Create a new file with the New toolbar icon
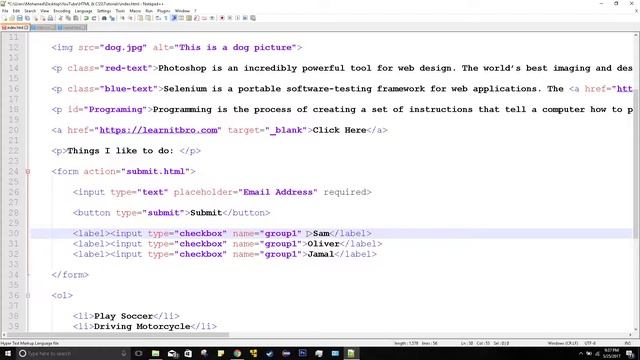 4,18
